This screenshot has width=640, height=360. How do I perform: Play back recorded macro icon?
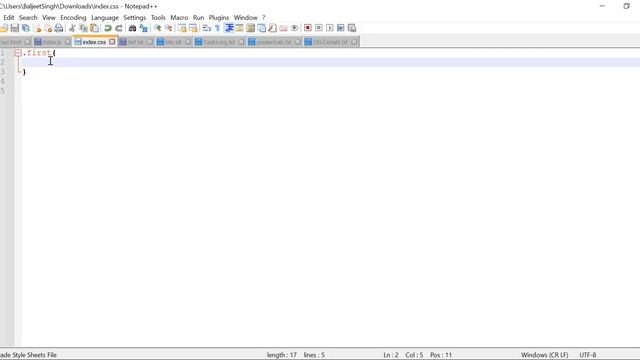pyautogui.click(x=330, y=28)
